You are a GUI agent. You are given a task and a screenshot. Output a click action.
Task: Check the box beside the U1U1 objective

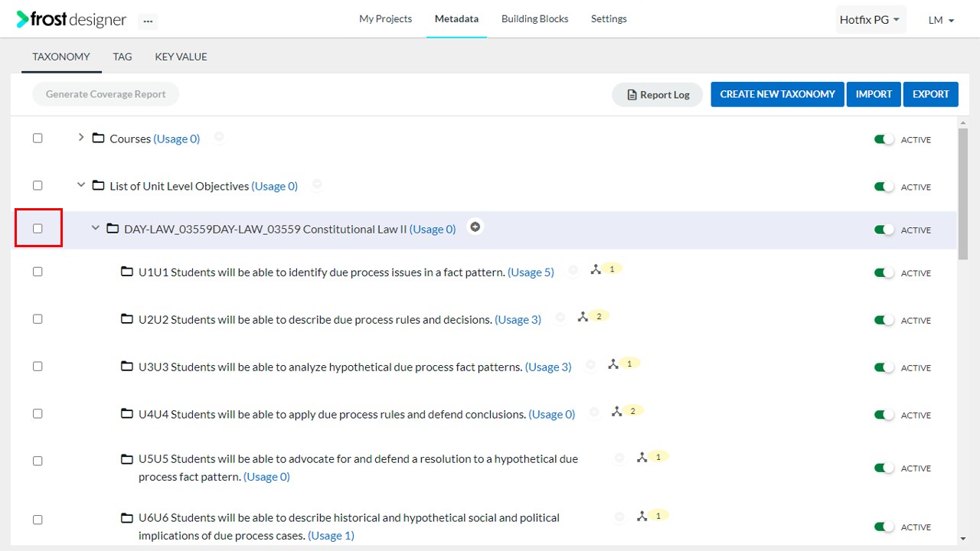point(38,272)
